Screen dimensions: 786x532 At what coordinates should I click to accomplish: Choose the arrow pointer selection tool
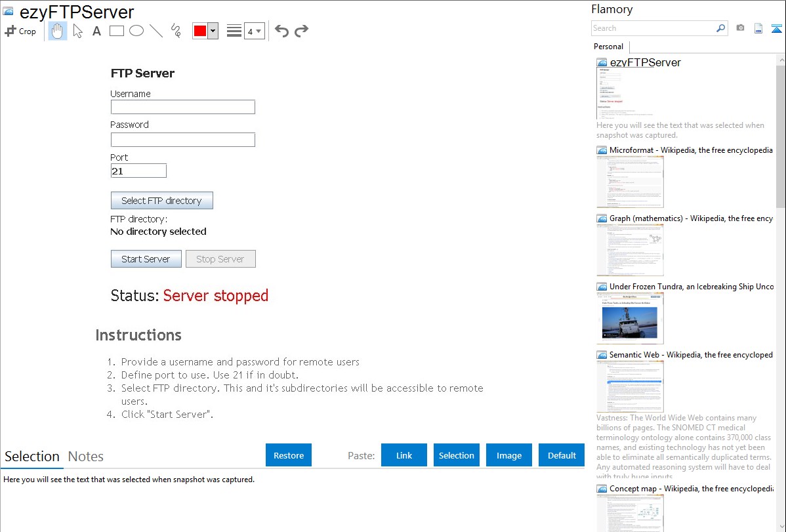(x=78, y=31)
